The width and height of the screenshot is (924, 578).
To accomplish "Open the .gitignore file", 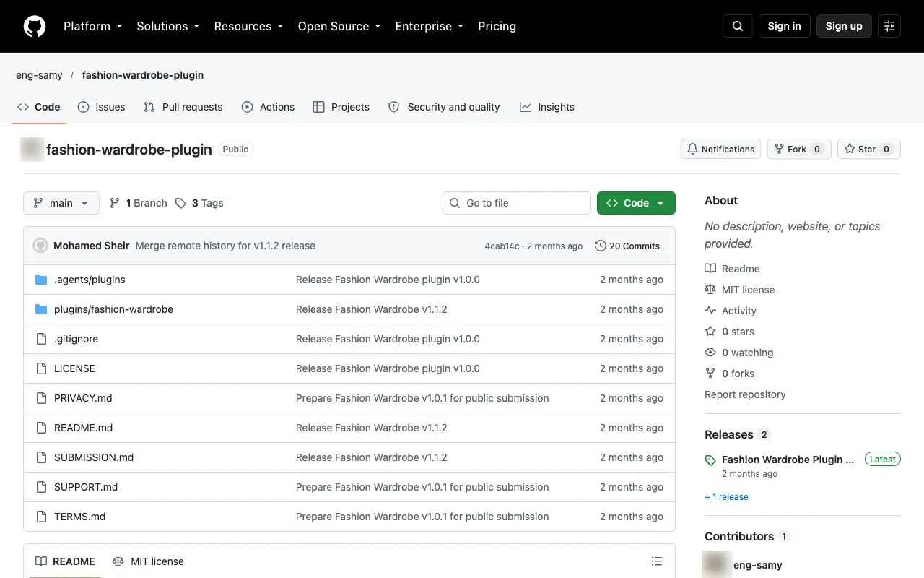I will coord(76,339).
